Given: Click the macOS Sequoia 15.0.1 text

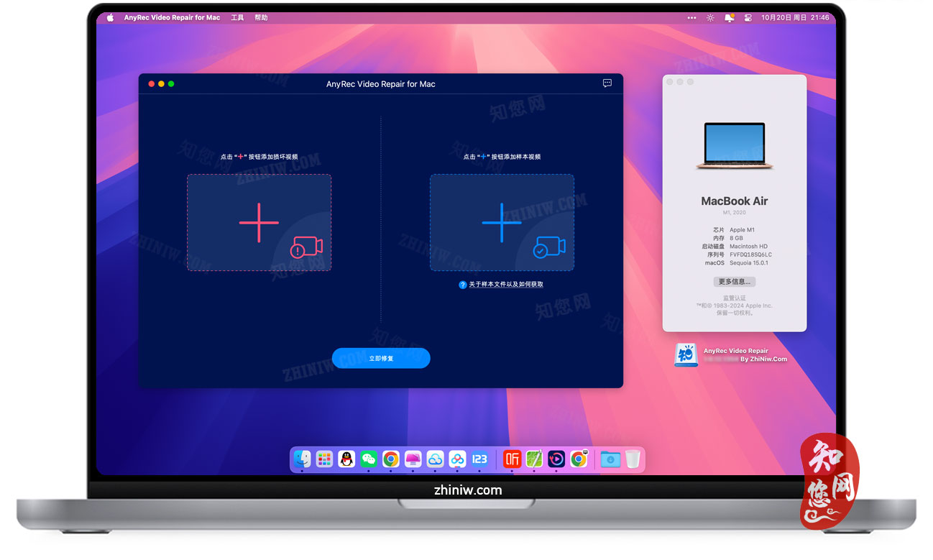Looking at the screenshot, I should pos(749,263).
